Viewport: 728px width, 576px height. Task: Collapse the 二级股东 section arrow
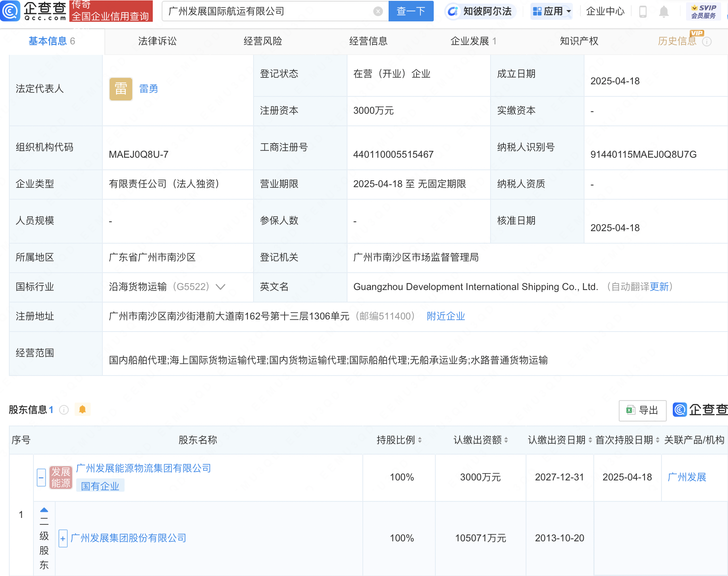click(44, 510)
